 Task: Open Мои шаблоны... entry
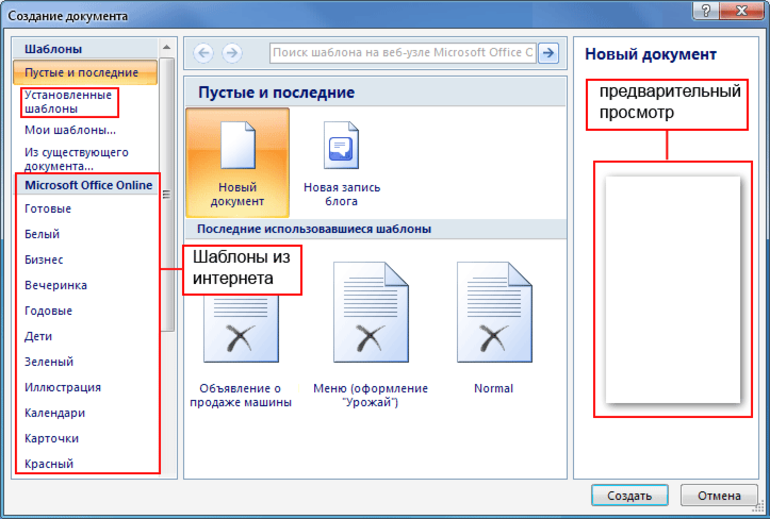click(x=70, y=130)
